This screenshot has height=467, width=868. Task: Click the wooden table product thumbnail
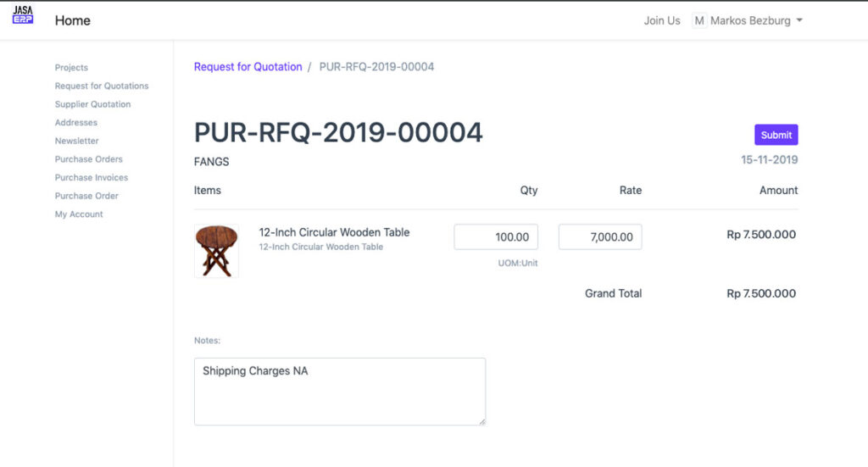click(216, 251)
